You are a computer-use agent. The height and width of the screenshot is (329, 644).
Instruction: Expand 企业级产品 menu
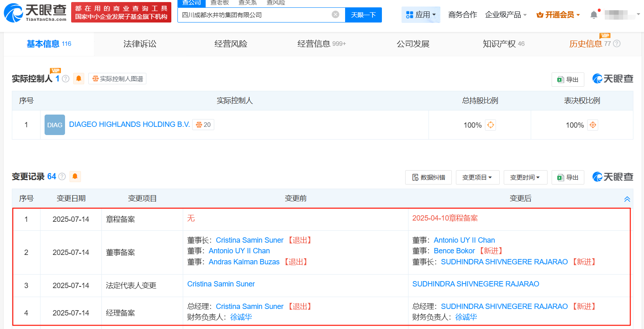click(x=506, y=15)
